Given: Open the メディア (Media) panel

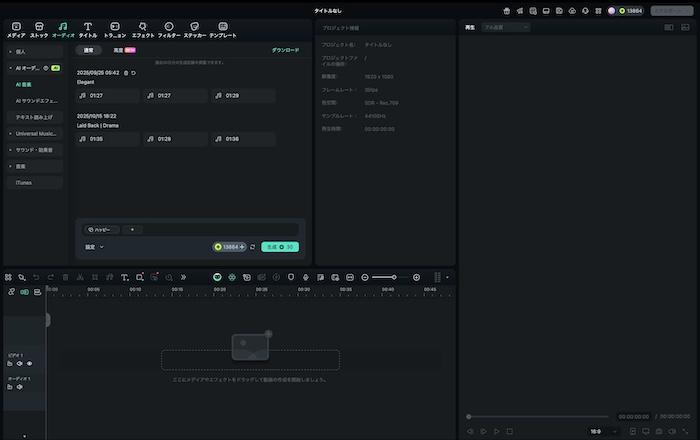Looking at the screenshot, I should [16, 29].
